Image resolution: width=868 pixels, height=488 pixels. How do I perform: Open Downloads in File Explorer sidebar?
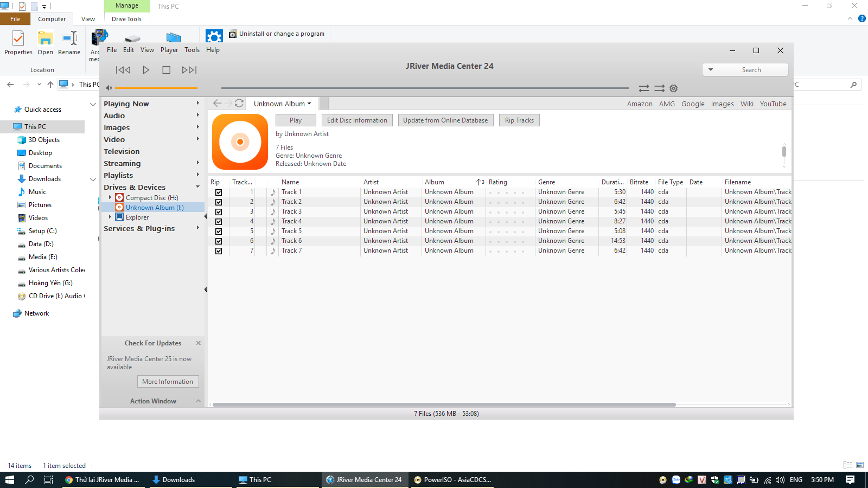point(44,179)
